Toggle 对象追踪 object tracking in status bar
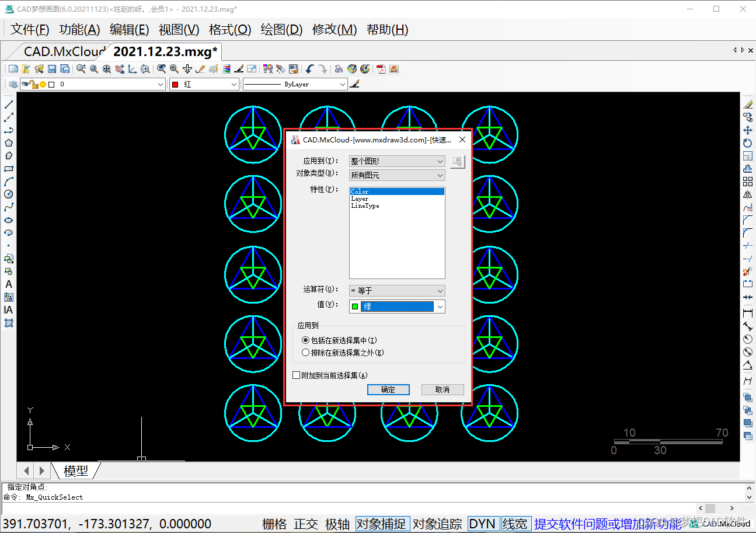Image resolution: width=756 pixels, height=533 pixels. (437, 524)
